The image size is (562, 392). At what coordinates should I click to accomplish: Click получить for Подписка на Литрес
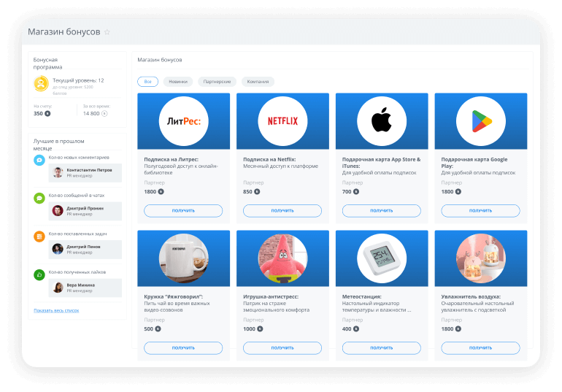point(183,211)
